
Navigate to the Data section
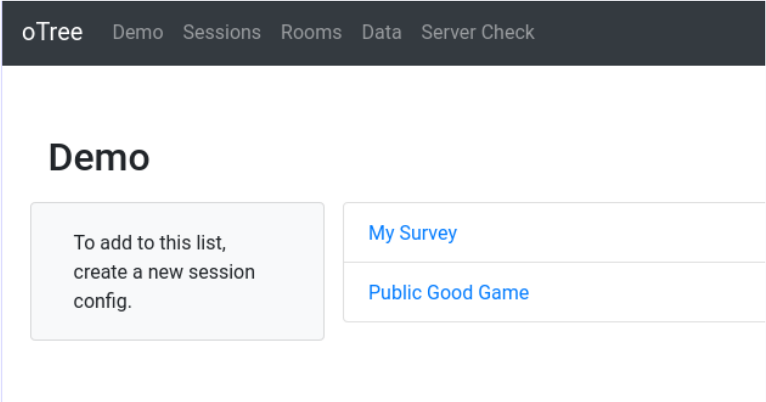click(x=381, y=32)
